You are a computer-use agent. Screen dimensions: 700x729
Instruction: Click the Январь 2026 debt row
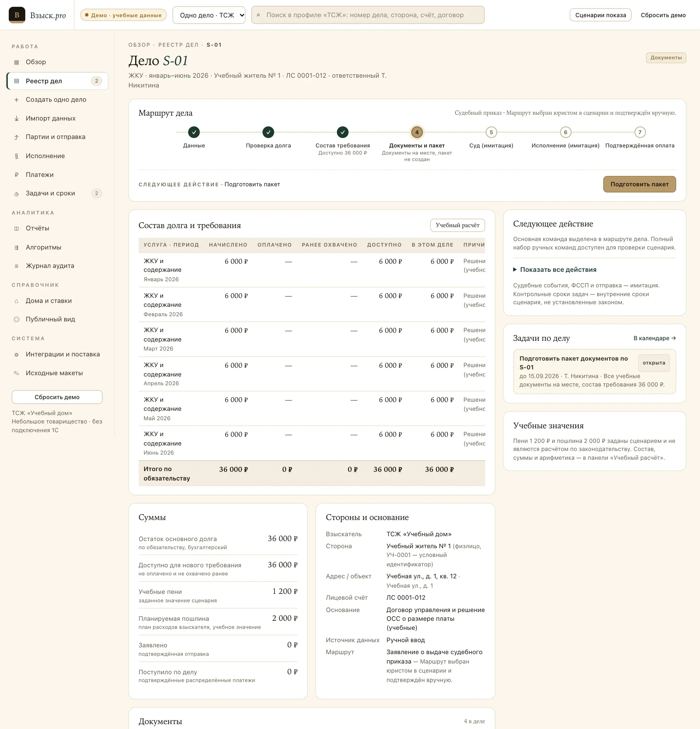pos(312,270)
